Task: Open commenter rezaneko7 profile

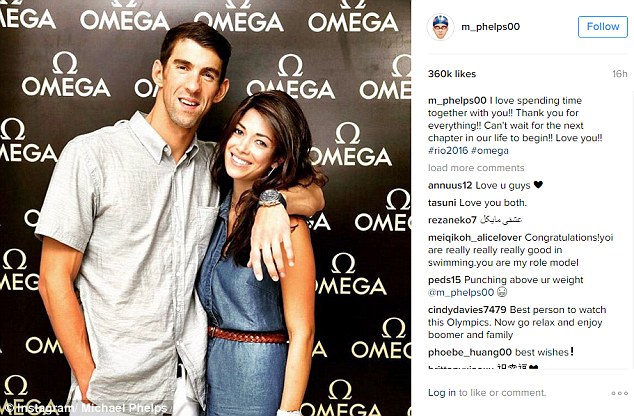Action: 452,220
